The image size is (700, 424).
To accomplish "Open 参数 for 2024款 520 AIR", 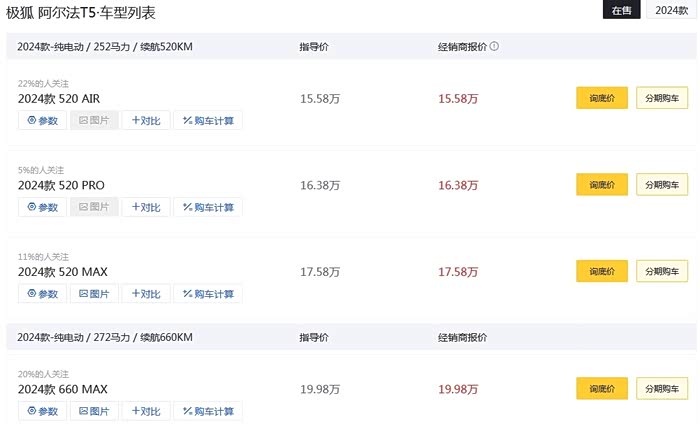I will pyautogui.click(x=43, y=121).
